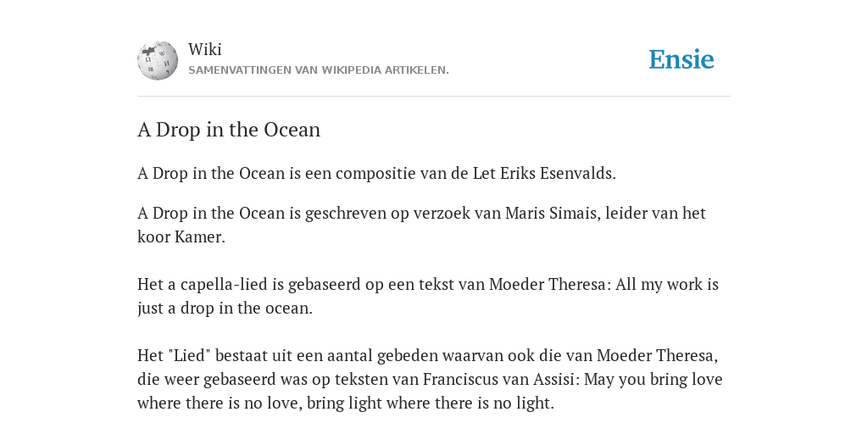Click the Wiki source title
Screen dimensions: 868x434
tap(205, 49)
